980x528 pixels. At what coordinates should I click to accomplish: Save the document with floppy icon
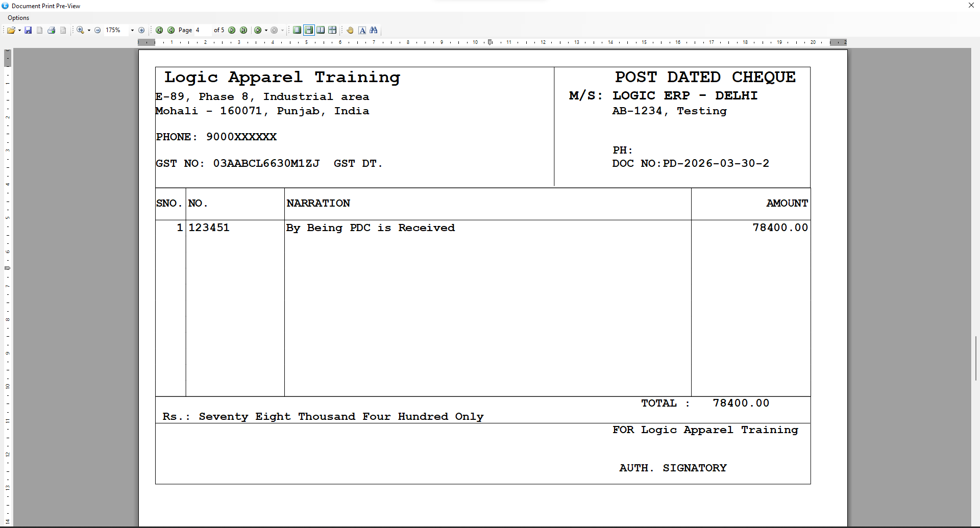coord(28,30)
